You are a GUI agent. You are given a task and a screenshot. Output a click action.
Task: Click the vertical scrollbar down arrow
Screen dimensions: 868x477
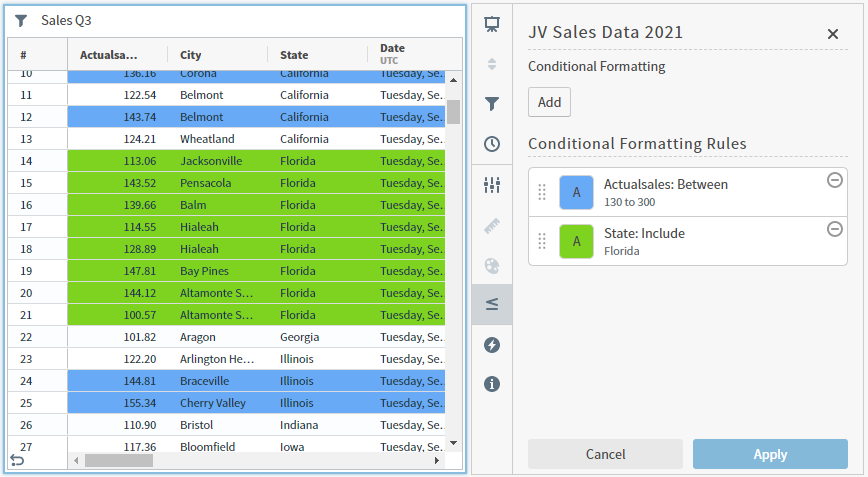[453, 443]
